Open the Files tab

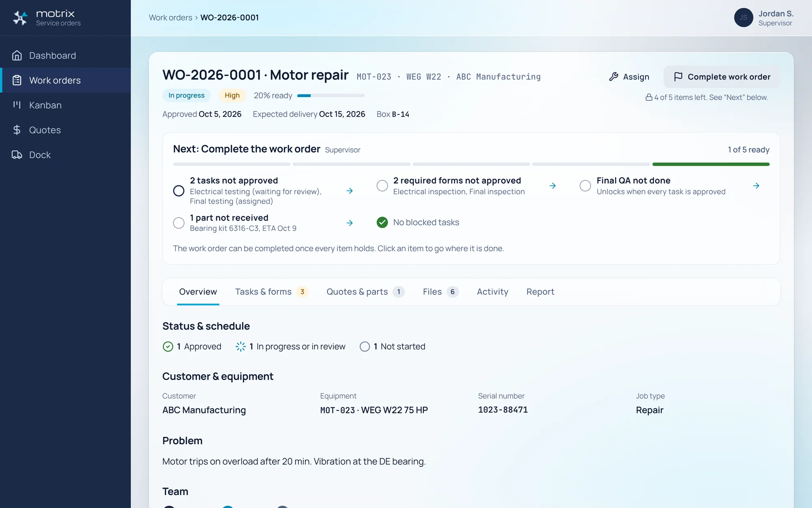(x=441, y=292)
